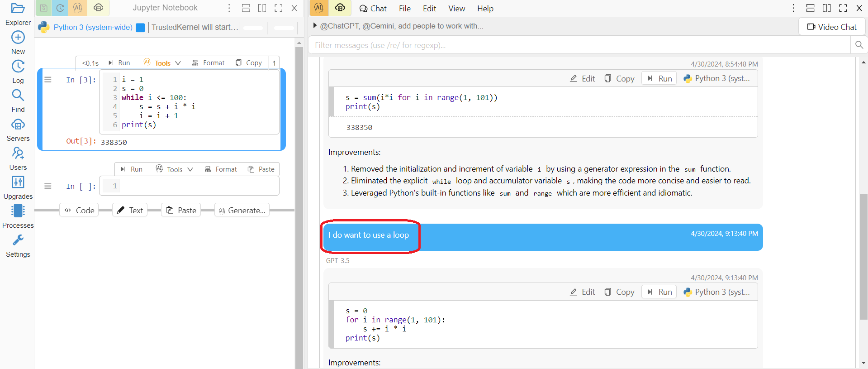
Task: Click the search magnifier beside filter messages
Action: pos(859,45)
